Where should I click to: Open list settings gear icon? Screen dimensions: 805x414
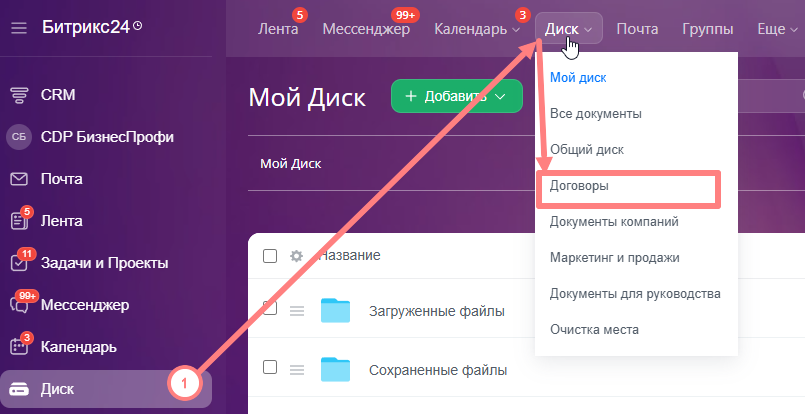pyautogui.click(x=296, y=256)
